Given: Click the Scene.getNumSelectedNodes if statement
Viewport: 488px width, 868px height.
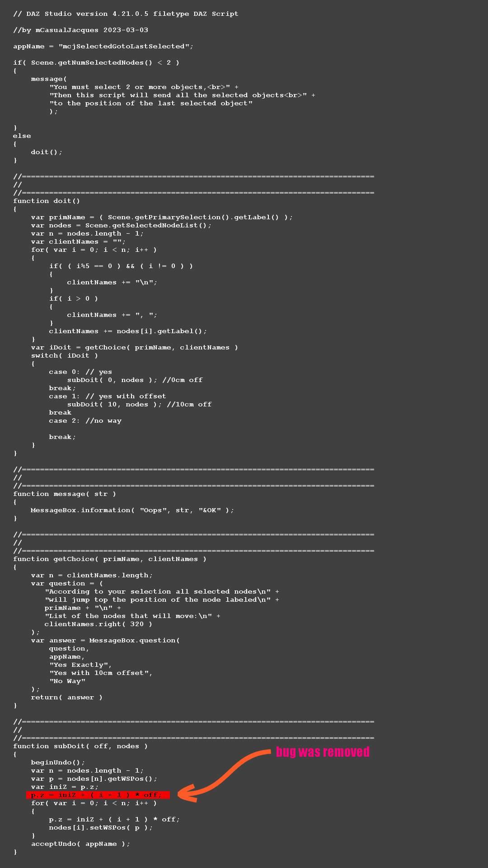Looking at the screenshot, I should (96, 62).
